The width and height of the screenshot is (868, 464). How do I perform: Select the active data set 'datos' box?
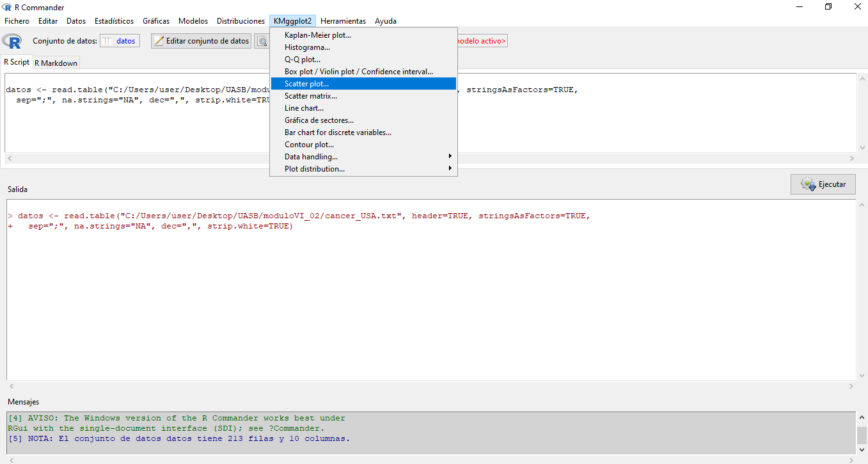pos(120,41)
